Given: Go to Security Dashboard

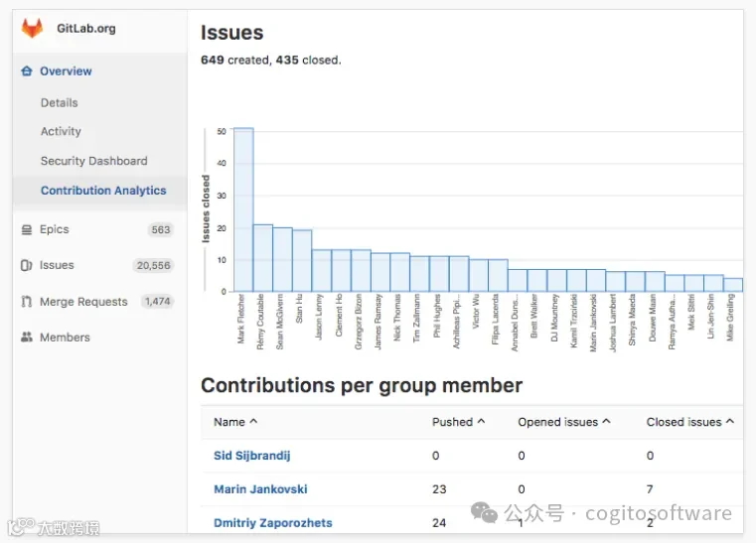Looking at the screenshot, I should tap(94, 161).
